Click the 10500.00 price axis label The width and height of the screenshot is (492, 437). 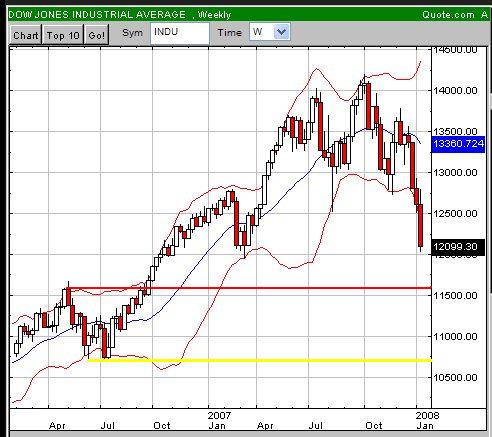tap(455, 377)
